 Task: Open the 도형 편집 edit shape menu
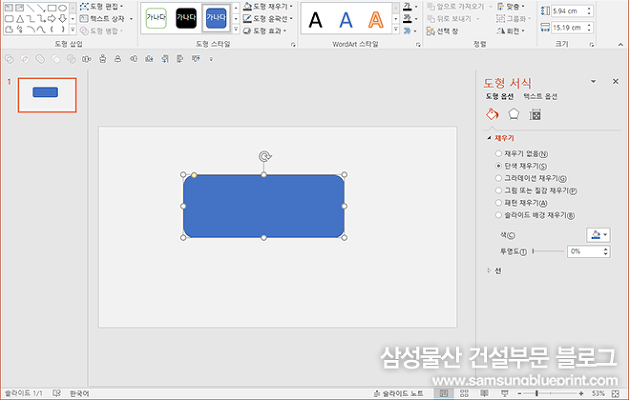point(102,6)
